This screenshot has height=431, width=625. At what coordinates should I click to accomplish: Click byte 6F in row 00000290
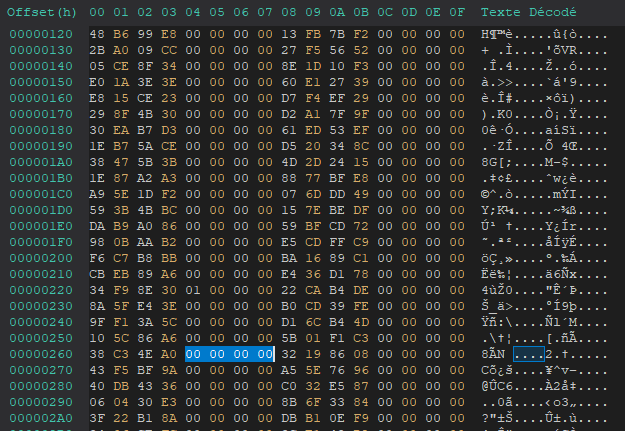pyautogui.click(x=313, y=402)
